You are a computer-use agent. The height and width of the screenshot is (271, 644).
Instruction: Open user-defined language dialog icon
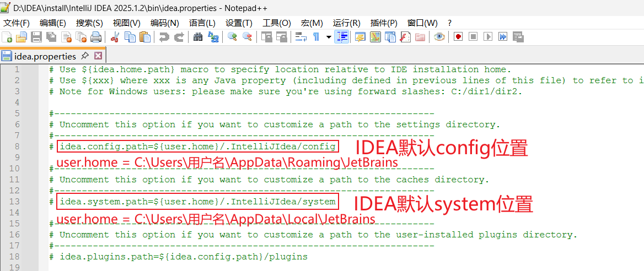[x=360, y=37]
